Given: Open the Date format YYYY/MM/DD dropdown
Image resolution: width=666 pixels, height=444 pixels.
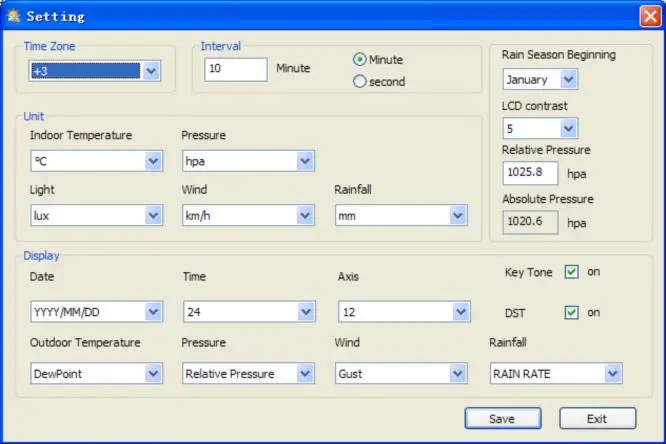Looking at the screenshot, I should [x=97, y=312].
